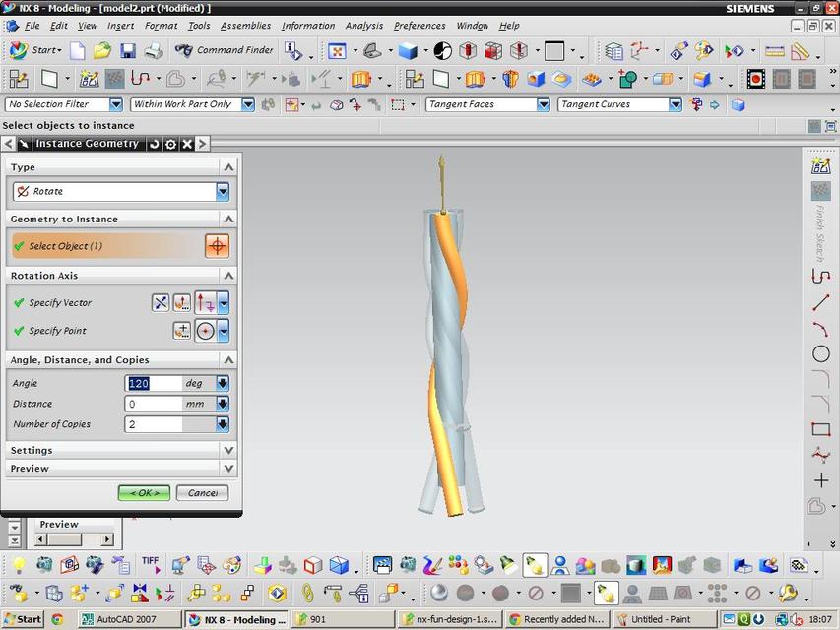Open the Point Dialog for Specify Point
The width and height of the screenshot is (840, 630).
[181, 330]
